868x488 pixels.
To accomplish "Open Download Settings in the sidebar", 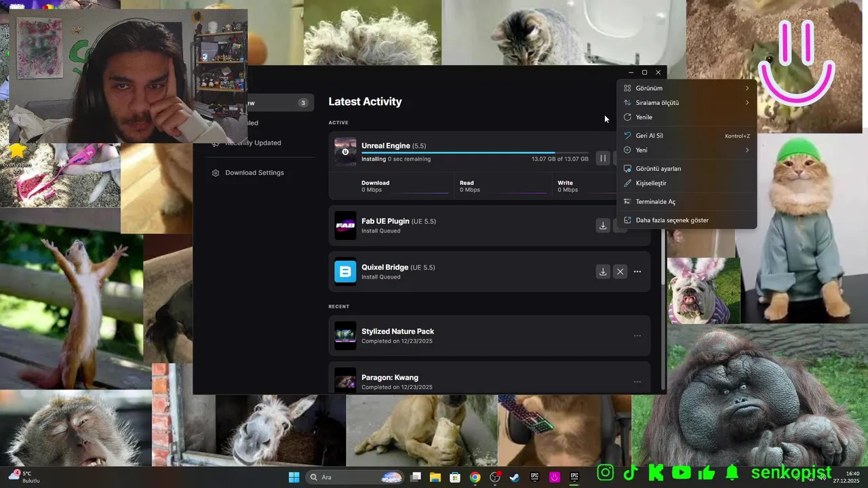I will coord(254,173).
